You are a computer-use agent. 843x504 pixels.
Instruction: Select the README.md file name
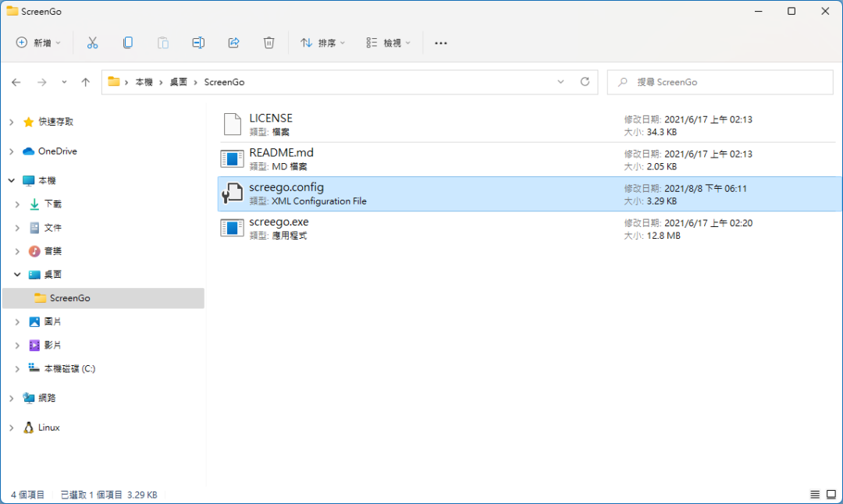coord(281,153)
